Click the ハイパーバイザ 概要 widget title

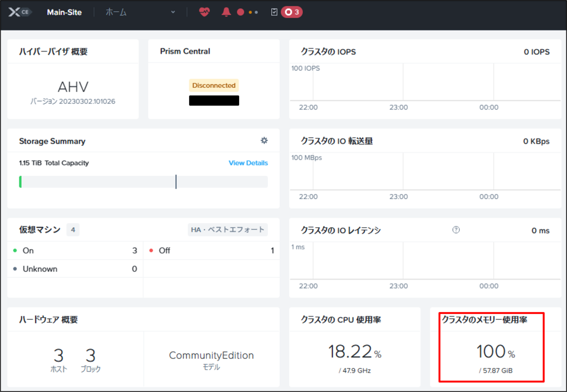point(53,51)
